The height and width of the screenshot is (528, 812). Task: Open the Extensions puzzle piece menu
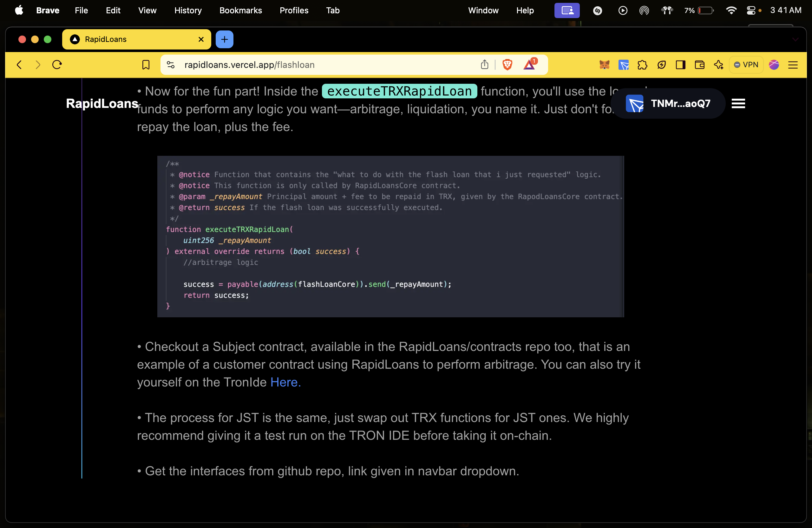642,65
